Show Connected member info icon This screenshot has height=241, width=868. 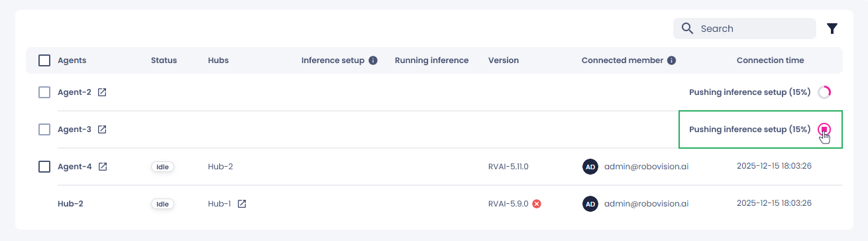click(672, 60)
